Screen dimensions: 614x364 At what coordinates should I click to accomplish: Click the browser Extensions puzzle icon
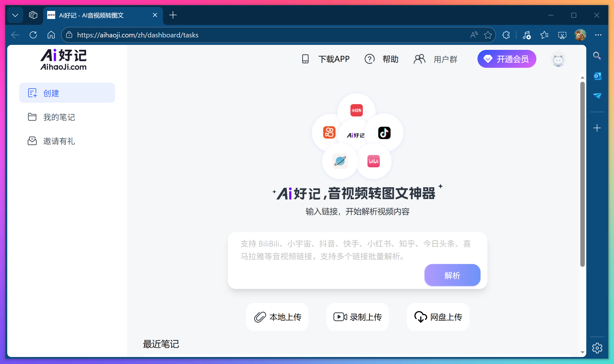click(x=506, y=35)
